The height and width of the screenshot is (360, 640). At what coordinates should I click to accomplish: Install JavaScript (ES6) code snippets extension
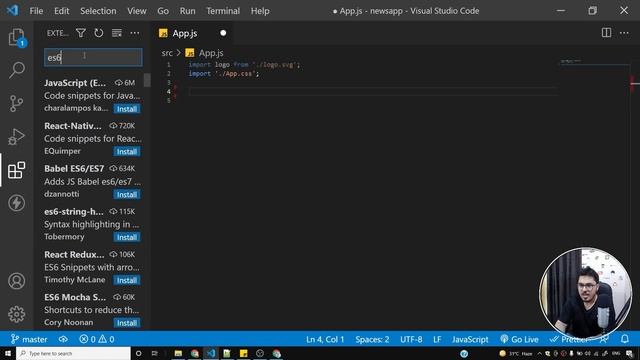[x=127, y=109]
